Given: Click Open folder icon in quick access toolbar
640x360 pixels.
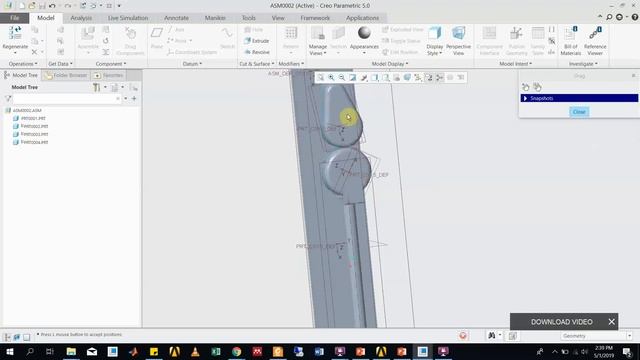Looking at the screenshot, I should pos(32,6).
